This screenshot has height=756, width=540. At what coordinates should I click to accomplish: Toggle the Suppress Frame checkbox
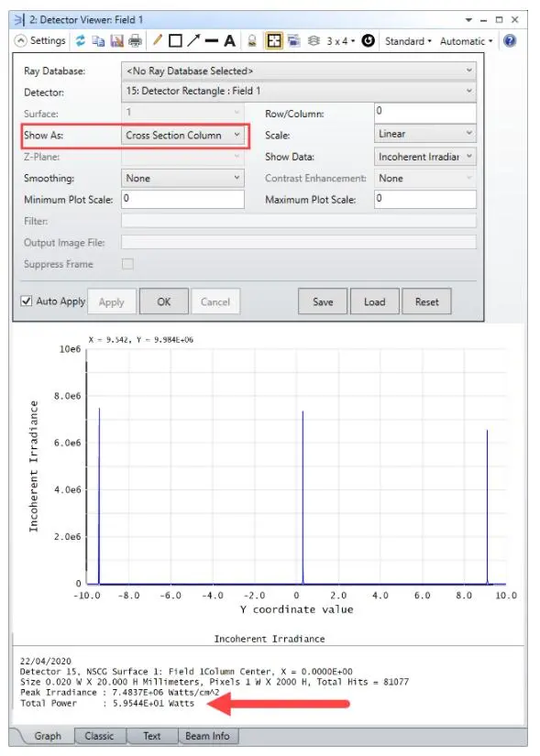pyautogui.click(x=127, y=264)
